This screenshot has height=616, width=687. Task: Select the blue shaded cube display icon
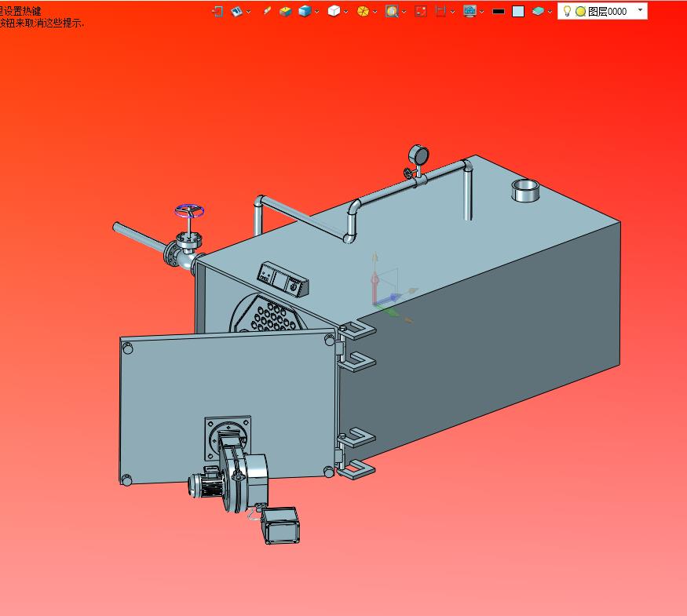tap(305, 12)
